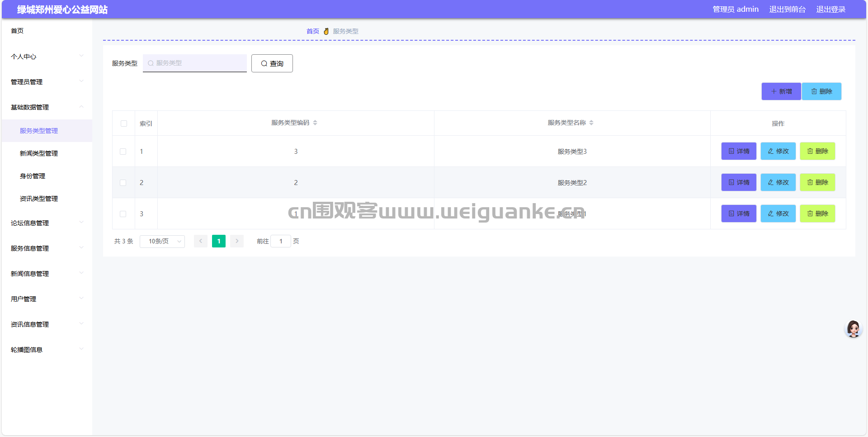The width and height of the screenshot is (868, 437).
Task: Click the 服务类型 breadcrumb text
Action: (x=345, y=31)
